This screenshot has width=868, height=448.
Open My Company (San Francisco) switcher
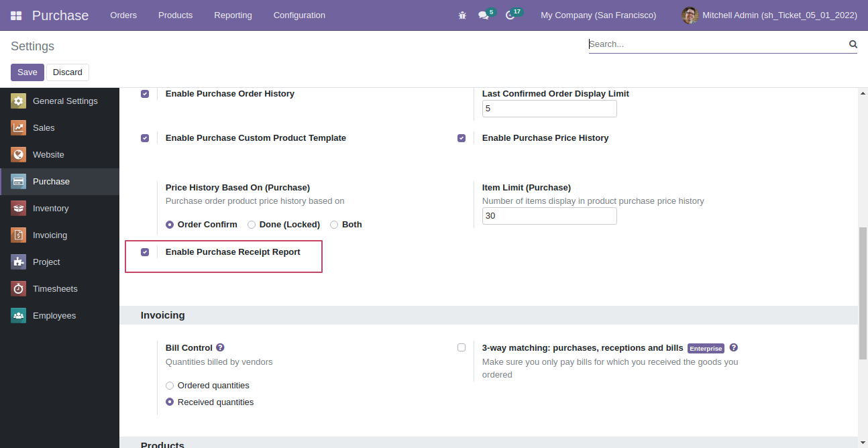click(x=598, y=15)
